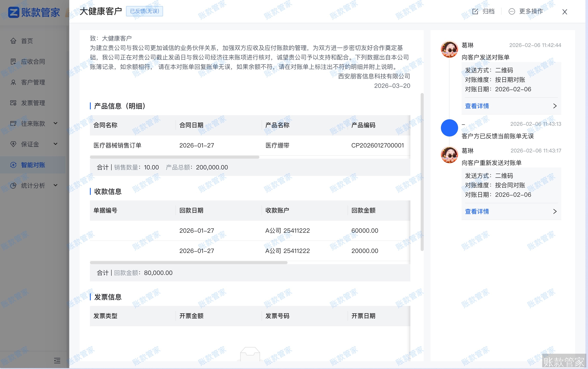This screenshot has height=369, width=588.
Task: Open the 更多操作 ellipsis icon
Action: pyautogui.click(x=512, y=11)
